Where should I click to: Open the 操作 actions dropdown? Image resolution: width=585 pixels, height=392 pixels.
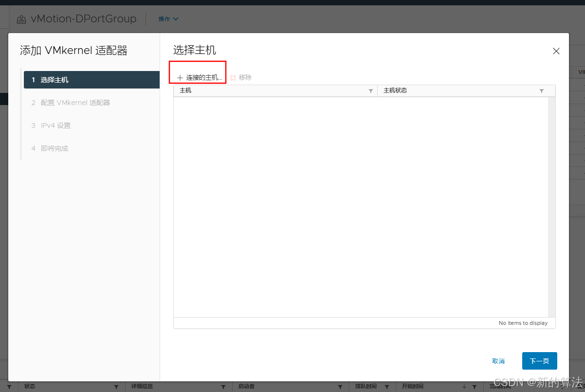pos(168,19)
